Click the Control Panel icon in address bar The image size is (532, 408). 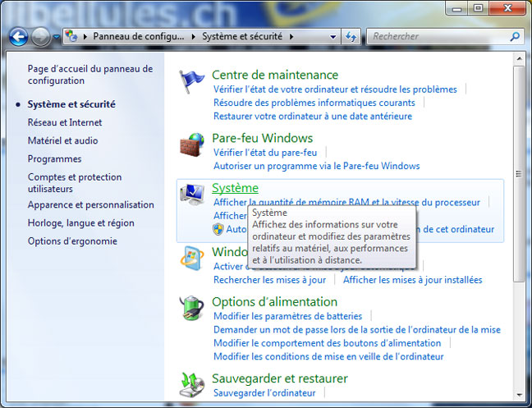coord(71,36)
